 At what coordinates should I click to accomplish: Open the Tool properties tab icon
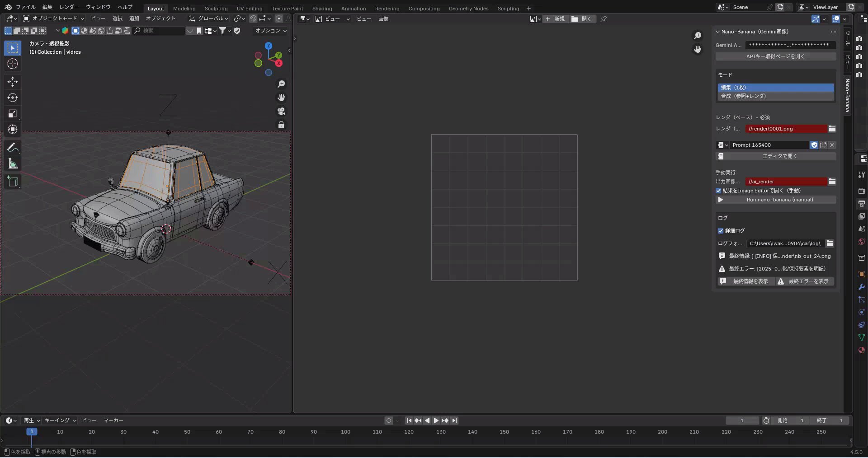pyautogui.click(x=861, y=175)
